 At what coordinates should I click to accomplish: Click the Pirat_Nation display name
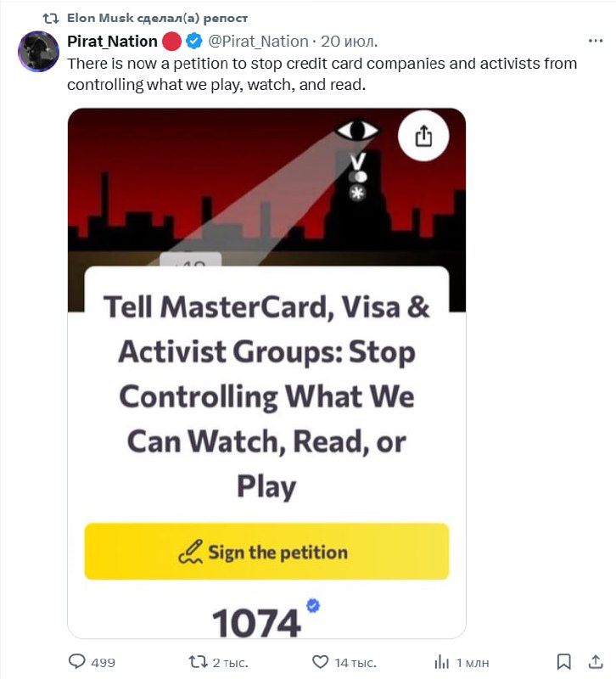[x=112, y=41]
